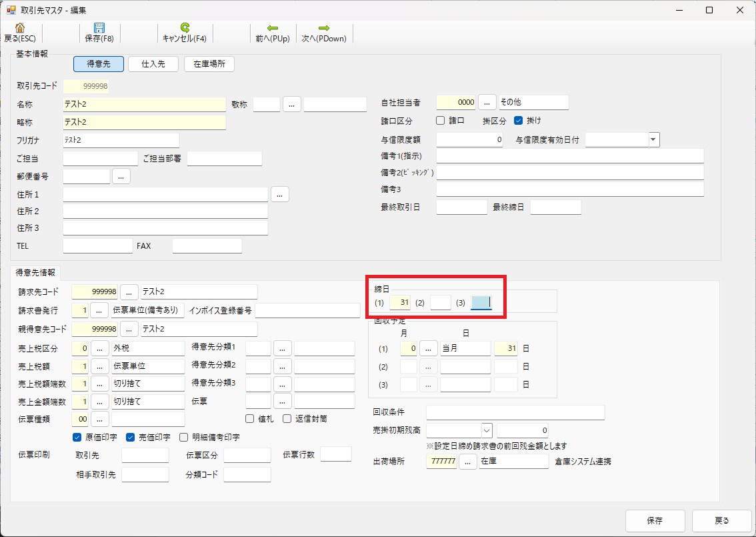This screenshot has height=537, width=756.
Task: Open the 売掛初期残高 date dropdown
Action: point(487,430)
